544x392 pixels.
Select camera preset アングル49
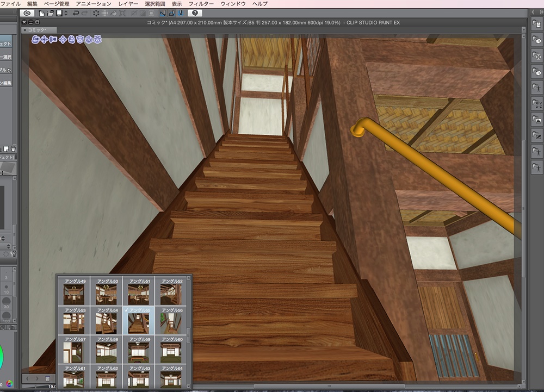tap(74, 291)
